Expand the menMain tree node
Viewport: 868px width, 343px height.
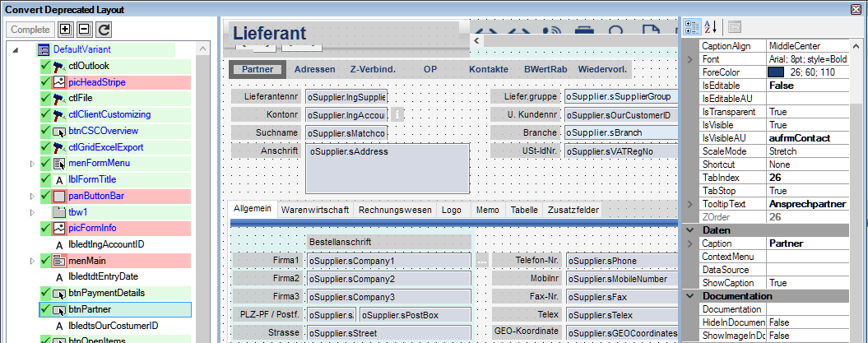31,261
